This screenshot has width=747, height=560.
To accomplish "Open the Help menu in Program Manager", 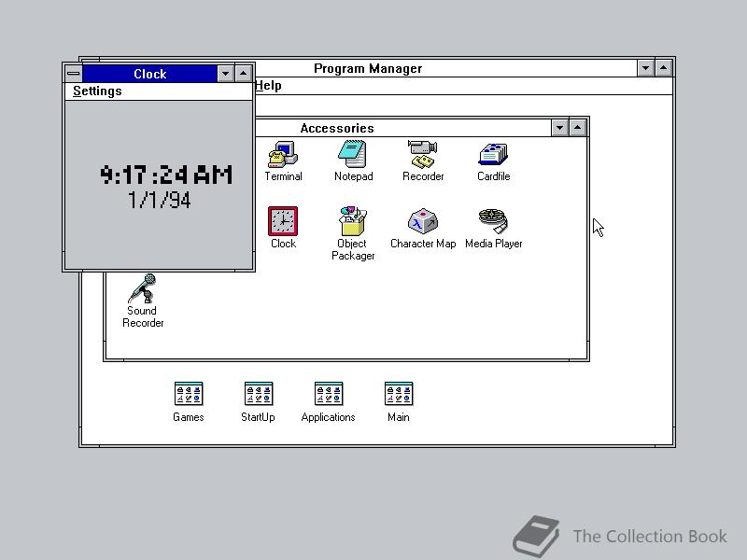I will coord(268,86).
